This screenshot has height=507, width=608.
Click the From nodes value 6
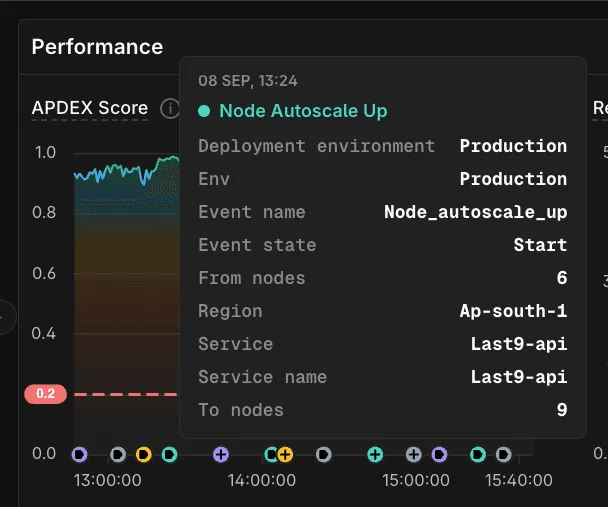[562, 278]
